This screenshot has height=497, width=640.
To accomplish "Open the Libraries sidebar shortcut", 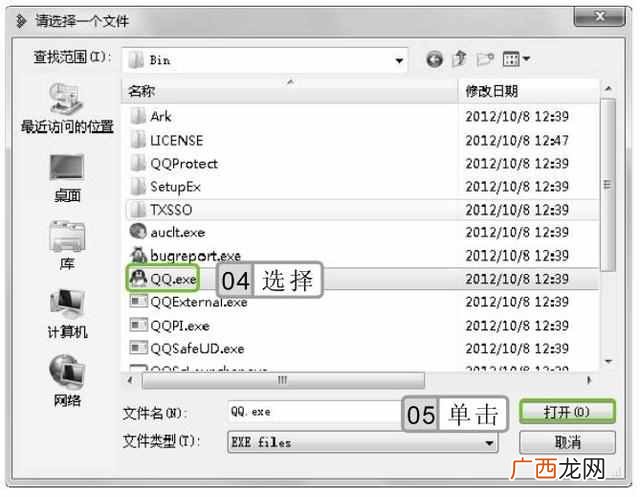I will click(x=67, y=246).
